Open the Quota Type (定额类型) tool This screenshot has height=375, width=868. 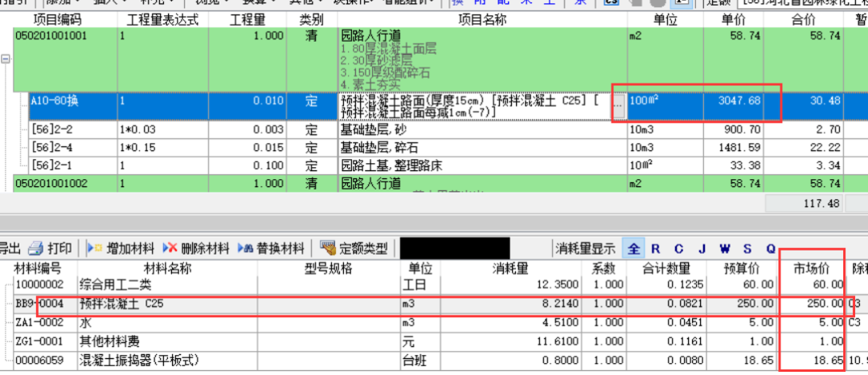354,247
